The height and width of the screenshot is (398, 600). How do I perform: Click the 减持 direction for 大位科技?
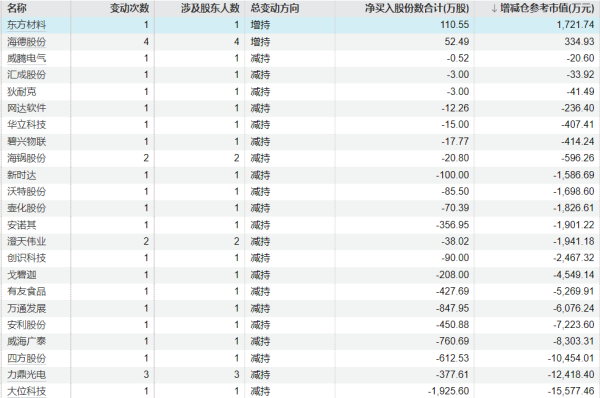[260, 391]
